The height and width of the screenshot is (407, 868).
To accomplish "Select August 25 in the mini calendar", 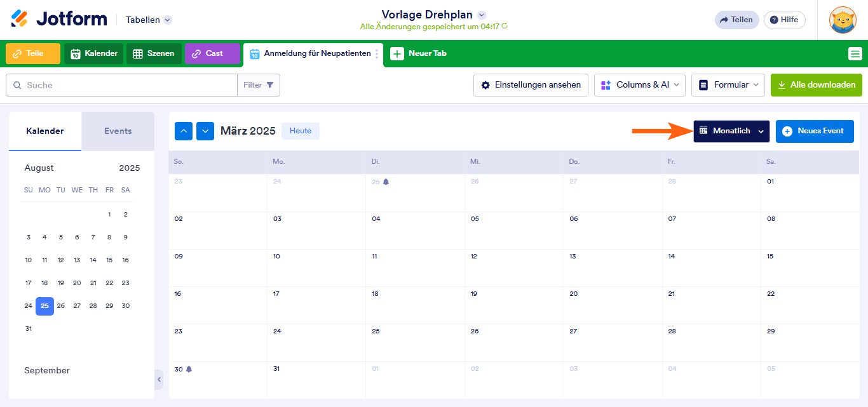I will [x=44, y=306].
